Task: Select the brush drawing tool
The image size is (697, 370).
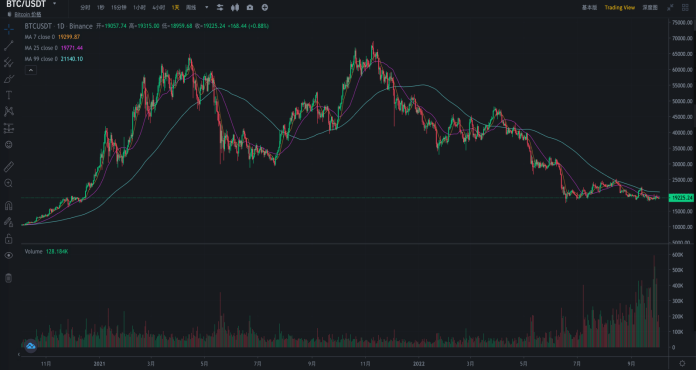Action: (x=8, y=79)
